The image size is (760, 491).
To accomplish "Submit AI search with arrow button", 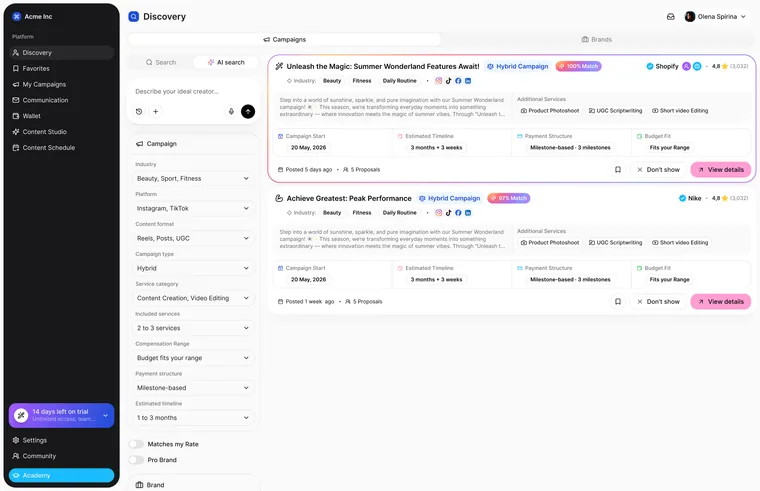I will pos(248,111).
